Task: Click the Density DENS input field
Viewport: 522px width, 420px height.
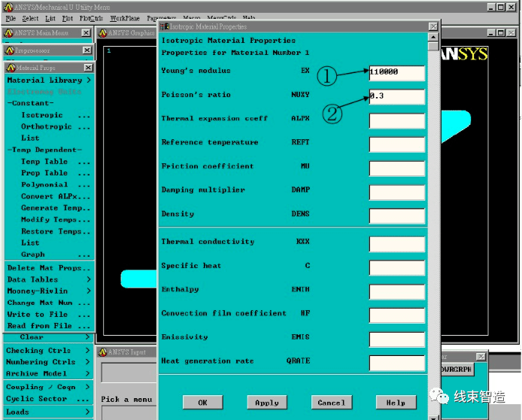Action: click(397, 216)
